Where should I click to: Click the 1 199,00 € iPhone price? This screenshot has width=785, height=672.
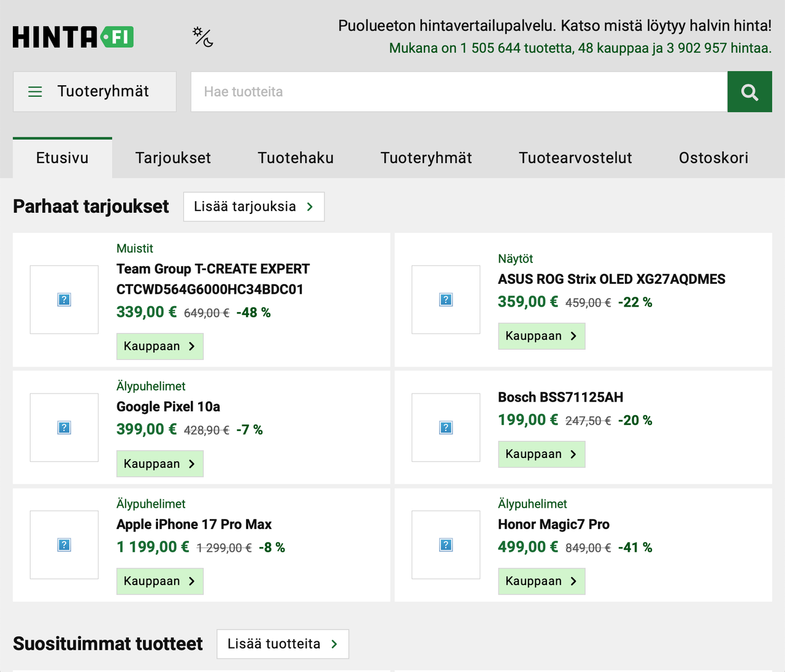point(153,547)
